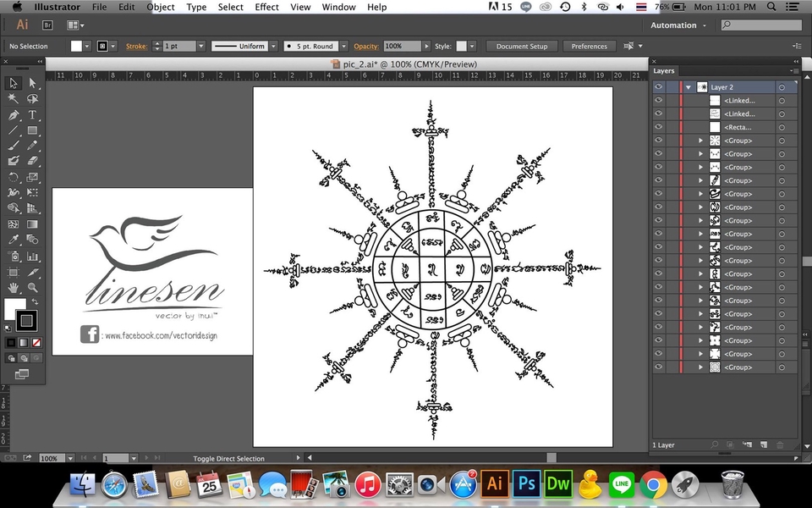Select the Blend tool

pyautogui.click(x=33, y=240)
